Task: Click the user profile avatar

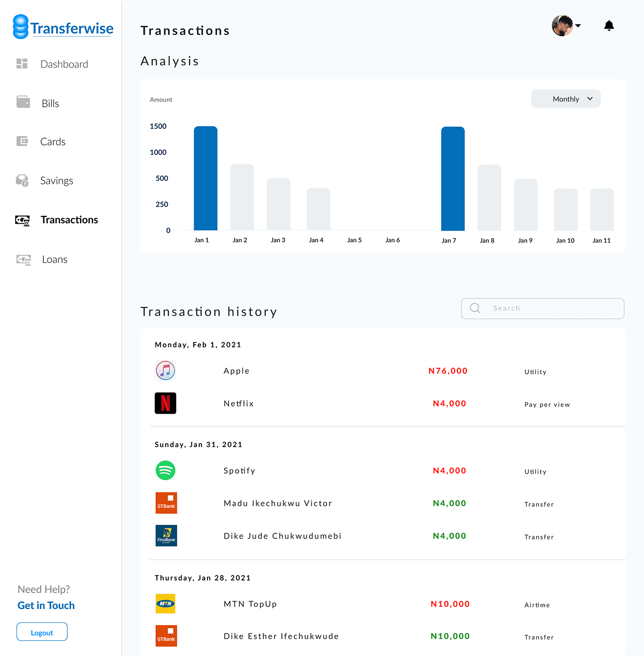Action: 563,25
